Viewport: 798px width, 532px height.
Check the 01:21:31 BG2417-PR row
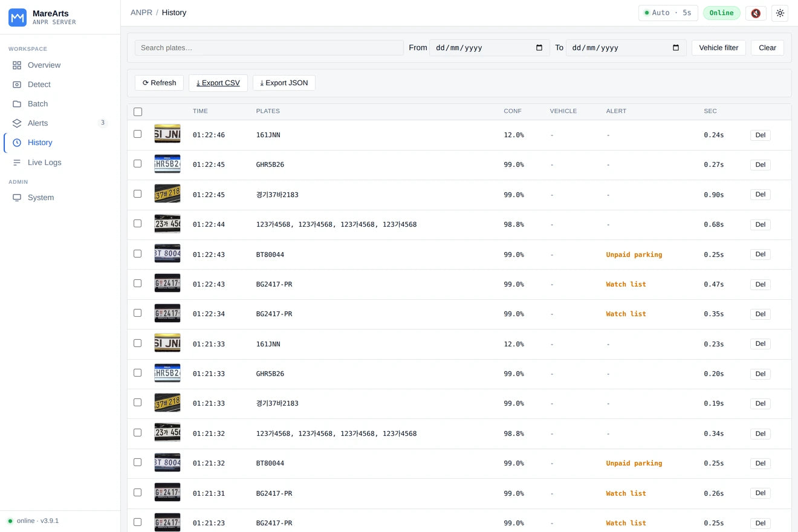[x=138, y=493]
